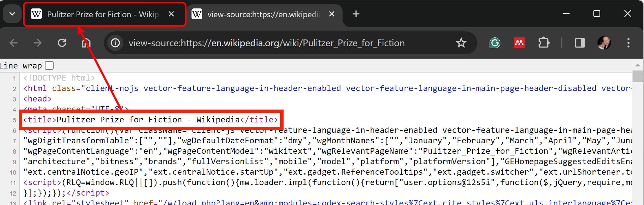This screenshot has width=644, height=205.
Task: Reload the current page
Action: pyautogui.click(x=62, y=43)
